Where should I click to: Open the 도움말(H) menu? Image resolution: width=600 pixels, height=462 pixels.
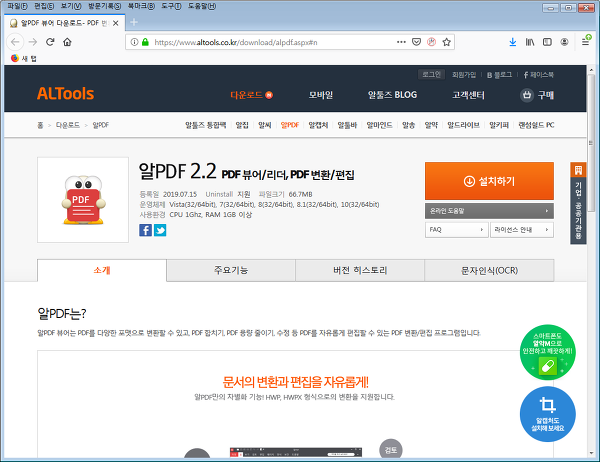click(202, 6)
